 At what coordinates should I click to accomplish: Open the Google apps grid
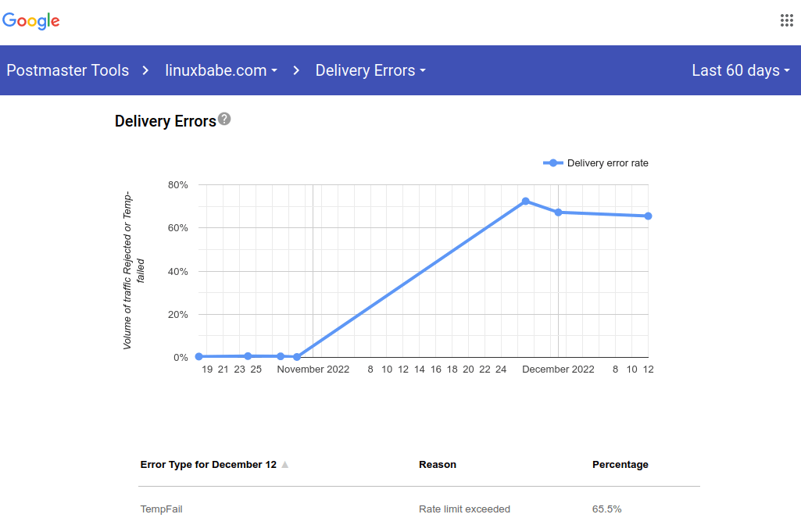click(x=787, y=21)
